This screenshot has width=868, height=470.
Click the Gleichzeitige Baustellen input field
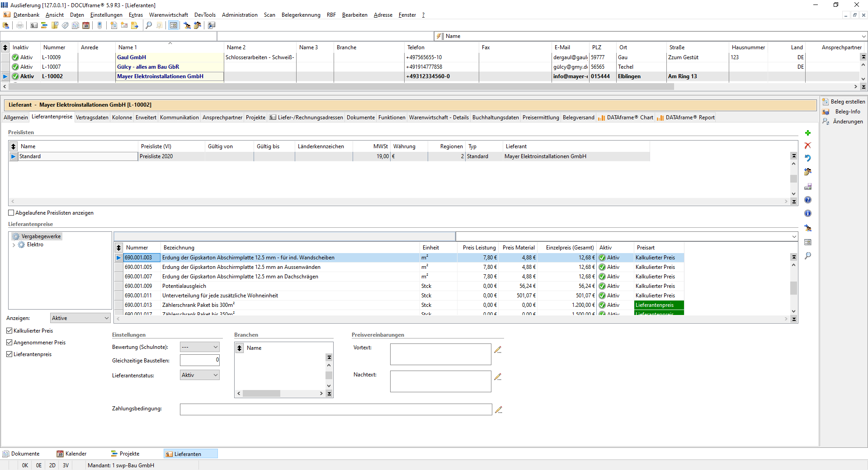coord(199,360)
